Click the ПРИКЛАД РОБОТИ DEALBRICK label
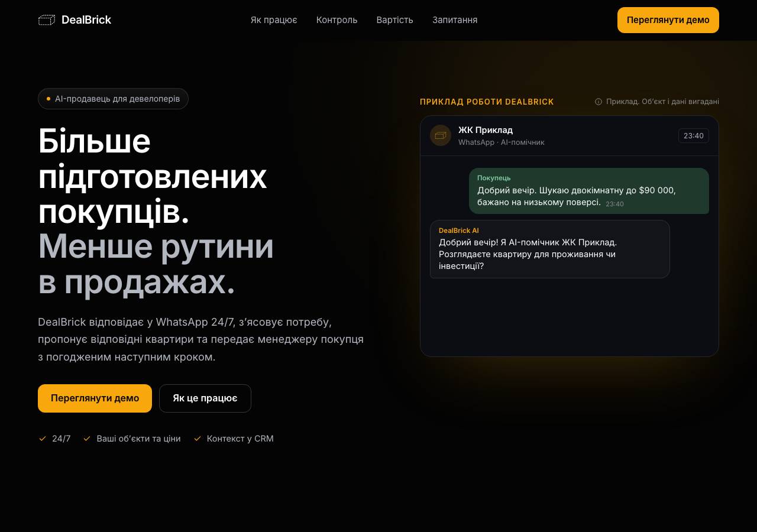757x532 pixels. point(487,102)
